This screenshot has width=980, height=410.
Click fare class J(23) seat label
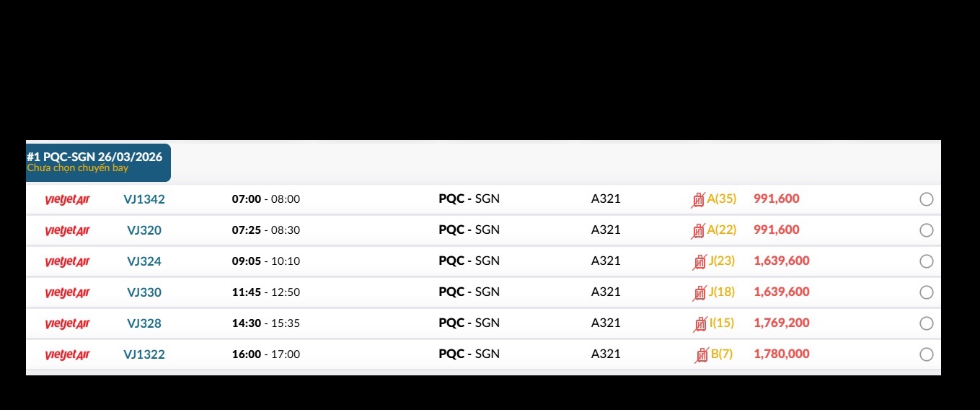721,261
